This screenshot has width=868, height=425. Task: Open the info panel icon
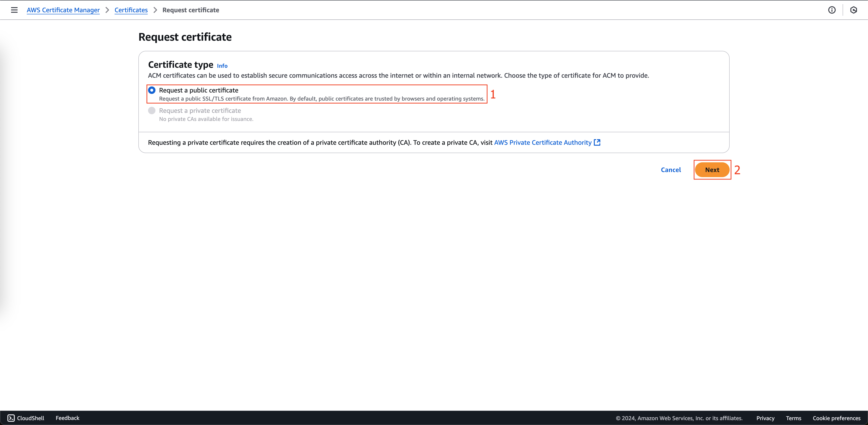pyautogui.click(x=832, y=10)
